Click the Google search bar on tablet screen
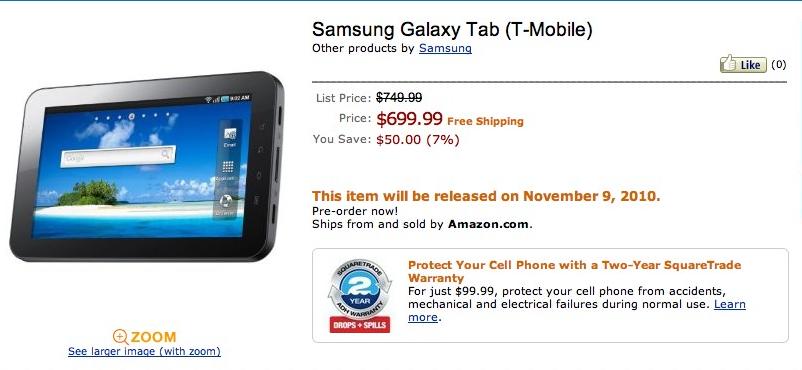 (x=118, y=156)
